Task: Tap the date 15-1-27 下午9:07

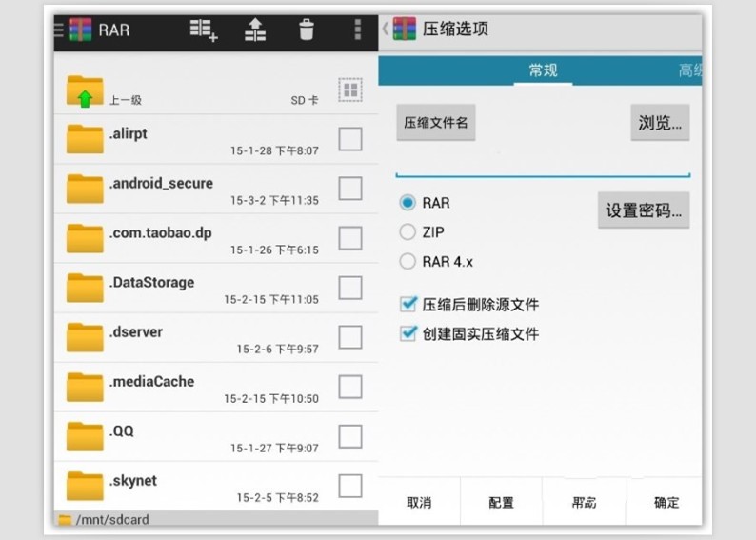Action: (274, 449)
